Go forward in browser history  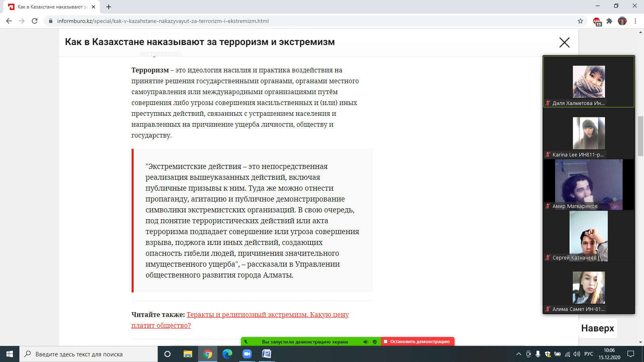click(22, 21)
